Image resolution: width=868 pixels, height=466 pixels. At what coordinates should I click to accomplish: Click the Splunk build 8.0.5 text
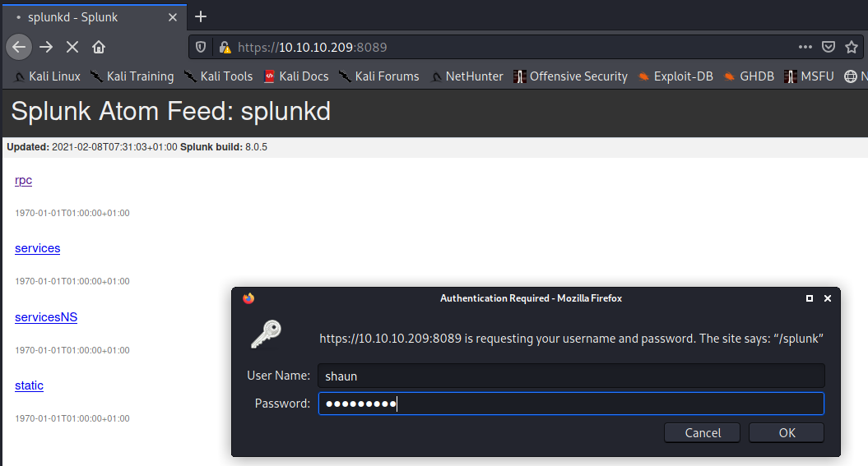point(224,147)
